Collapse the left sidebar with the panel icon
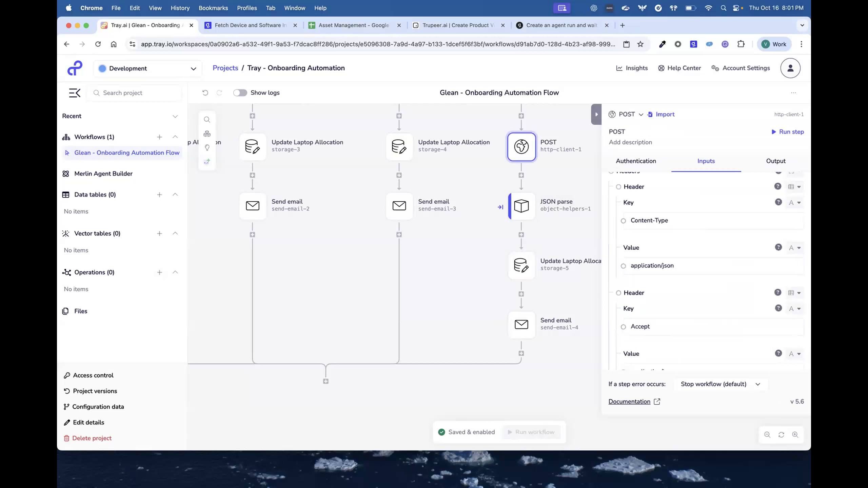Screen dimensions: 868x488 [x=75, y=93]
